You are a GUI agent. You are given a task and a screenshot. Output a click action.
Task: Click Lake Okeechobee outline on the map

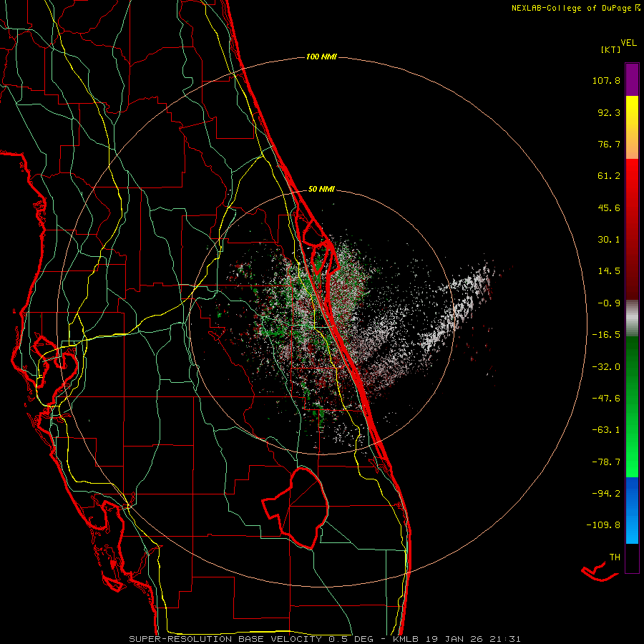(296, 507)
